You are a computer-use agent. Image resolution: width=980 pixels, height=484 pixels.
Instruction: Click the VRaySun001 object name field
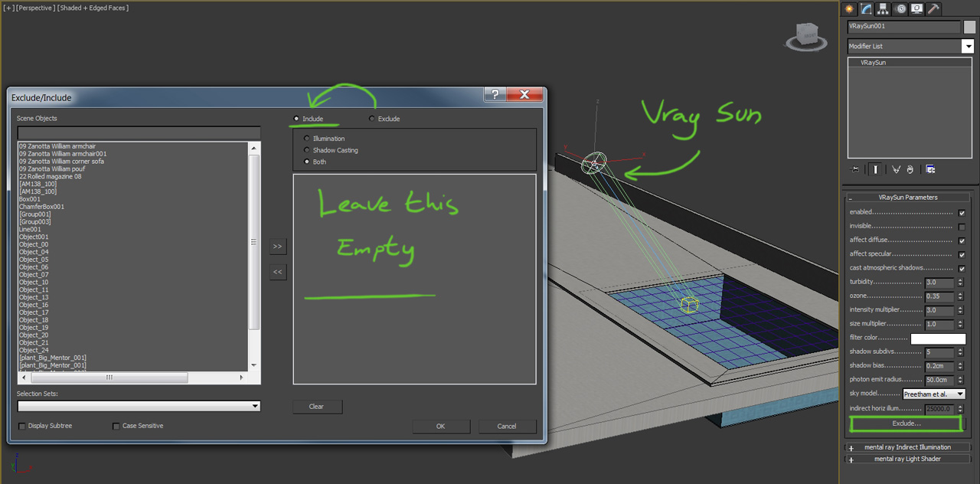[x=903, y=27]
